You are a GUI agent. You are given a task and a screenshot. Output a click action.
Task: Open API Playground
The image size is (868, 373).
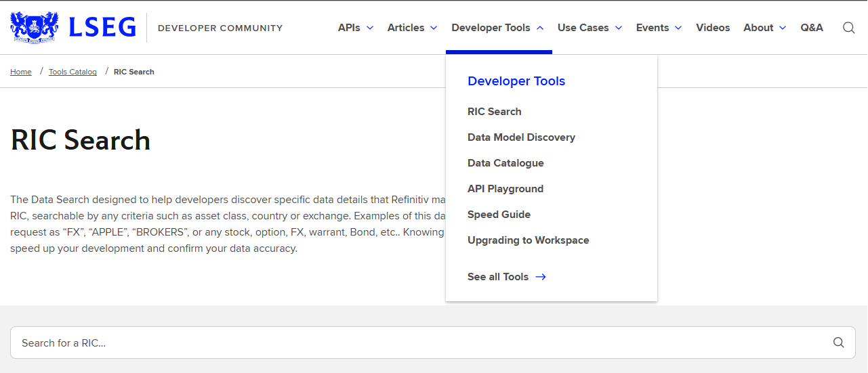click(505, 189)
